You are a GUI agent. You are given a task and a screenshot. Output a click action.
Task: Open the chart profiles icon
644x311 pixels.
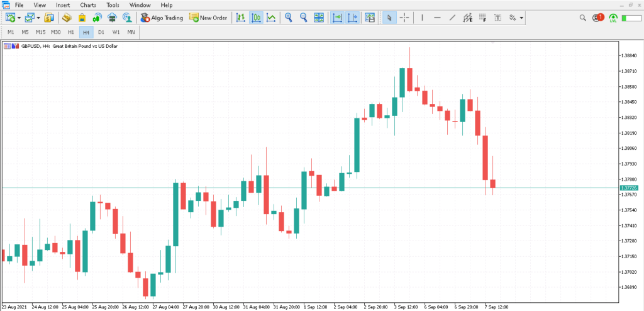[29, 18]
